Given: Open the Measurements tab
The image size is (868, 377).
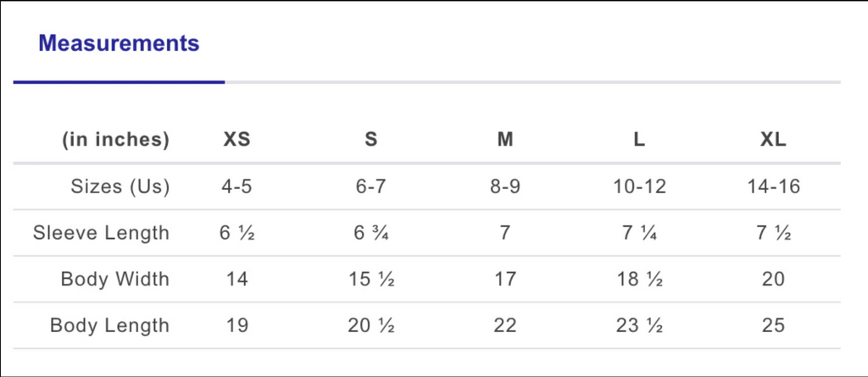Looking at the screenshot, I should [119, 43].
